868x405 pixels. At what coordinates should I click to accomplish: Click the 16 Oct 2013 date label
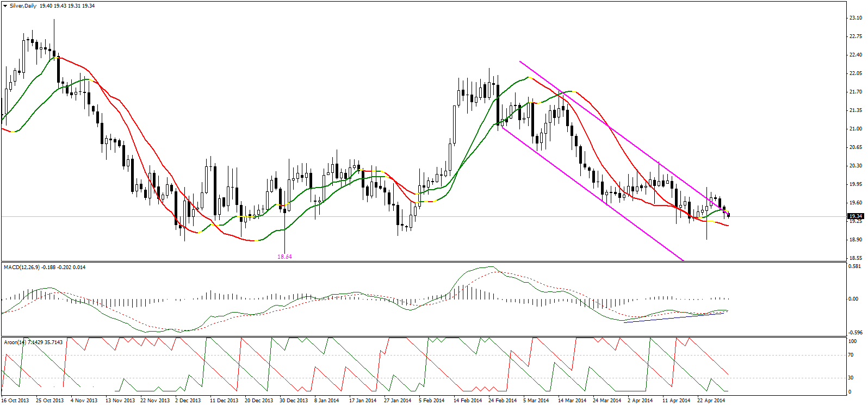tap(15, 401)
